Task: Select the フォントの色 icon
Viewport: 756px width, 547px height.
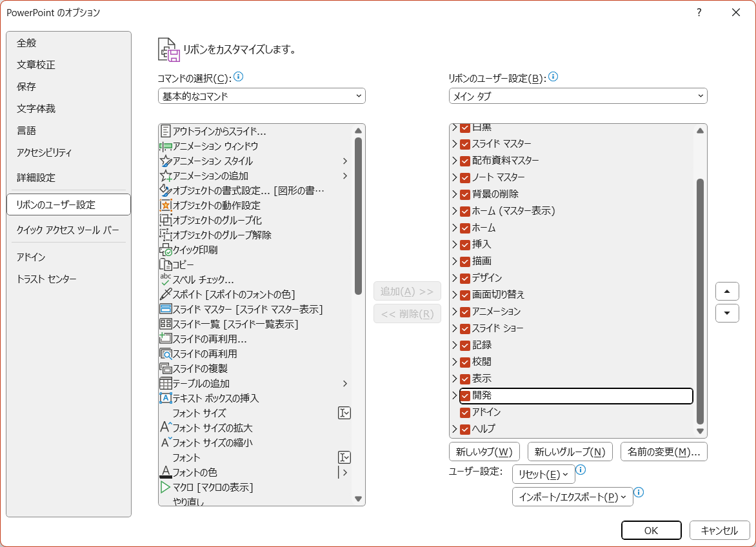Action: (x=165, y=472)
